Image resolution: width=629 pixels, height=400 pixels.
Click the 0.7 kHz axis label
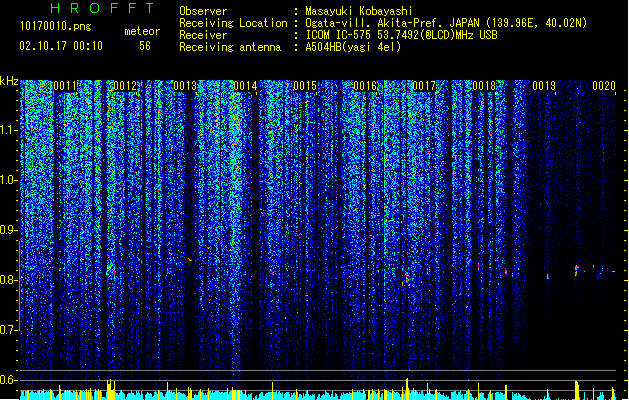(x=9, y=330)
